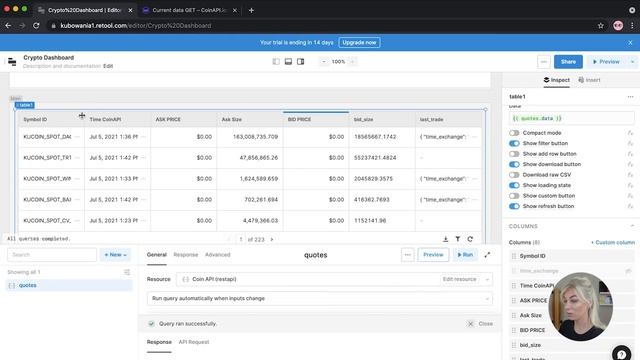Enable Download raw CSV switch
This screenshot has height=360, width=640.
point(514,175)
